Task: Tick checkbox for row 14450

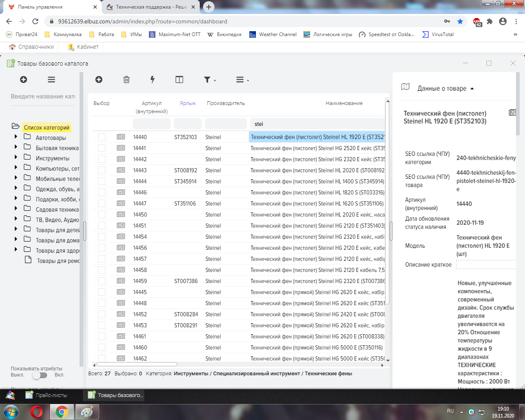Action: (x=102, y=215)
